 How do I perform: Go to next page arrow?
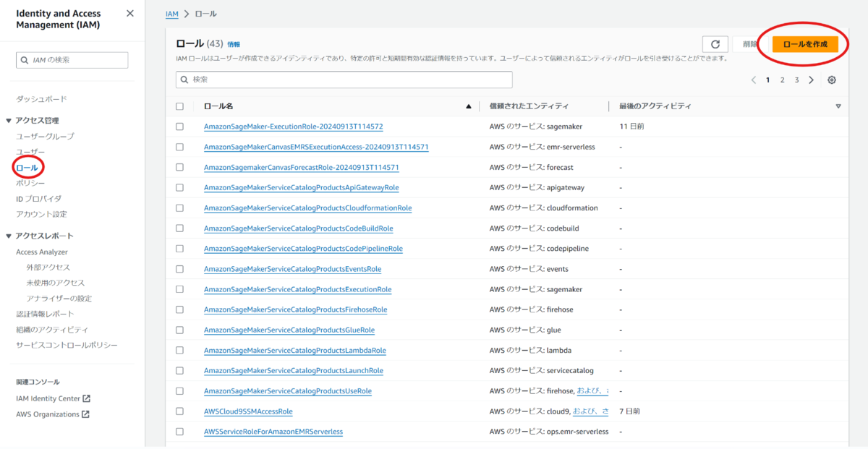pyautogui.click(x=812, y=80)
